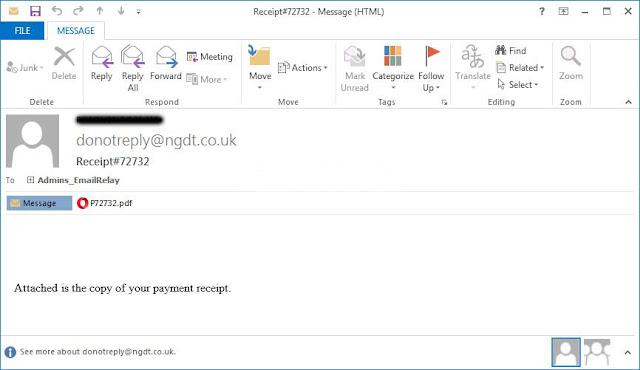Open the P72732.pdf attachment

pyautogui.click(x=105, y=203)
